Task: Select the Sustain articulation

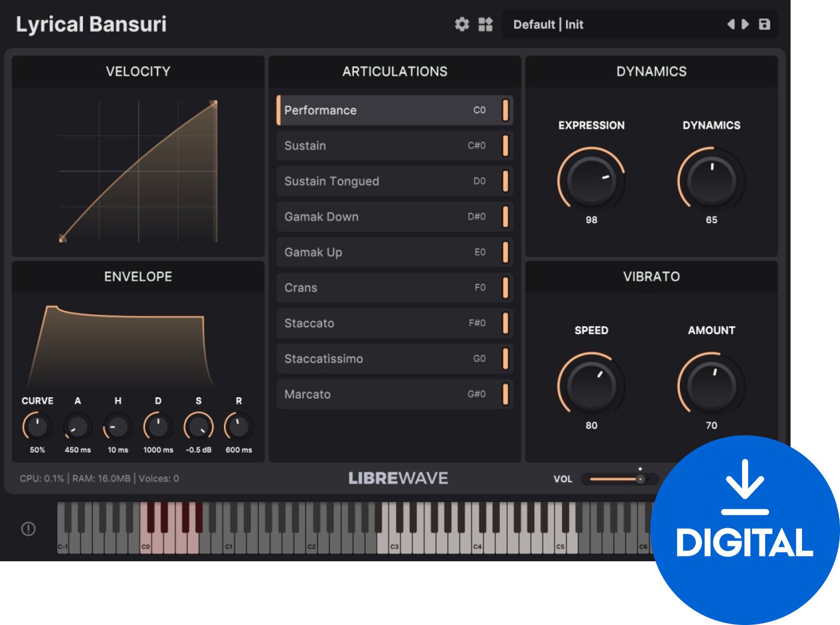Action: tap(394, 146)
